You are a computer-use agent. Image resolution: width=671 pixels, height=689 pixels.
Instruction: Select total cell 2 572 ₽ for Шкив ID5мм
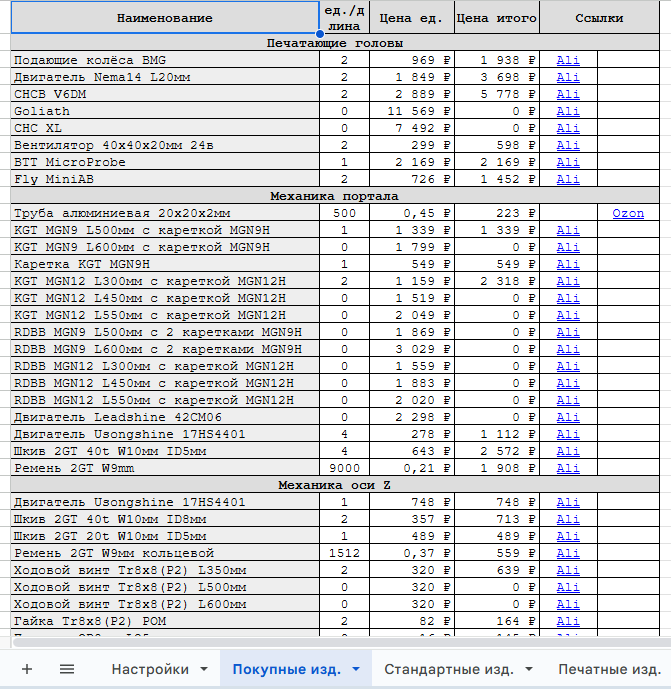497,451
